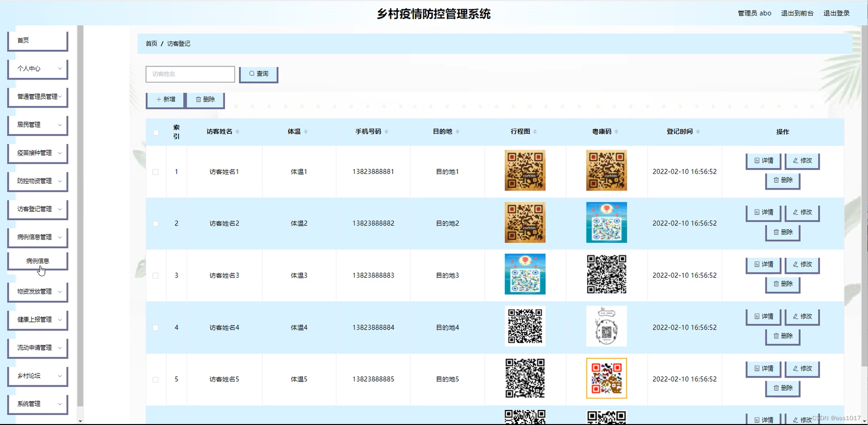
Task: Click 修改 for 访客姓名2
Action: click(x=802, y=213)
